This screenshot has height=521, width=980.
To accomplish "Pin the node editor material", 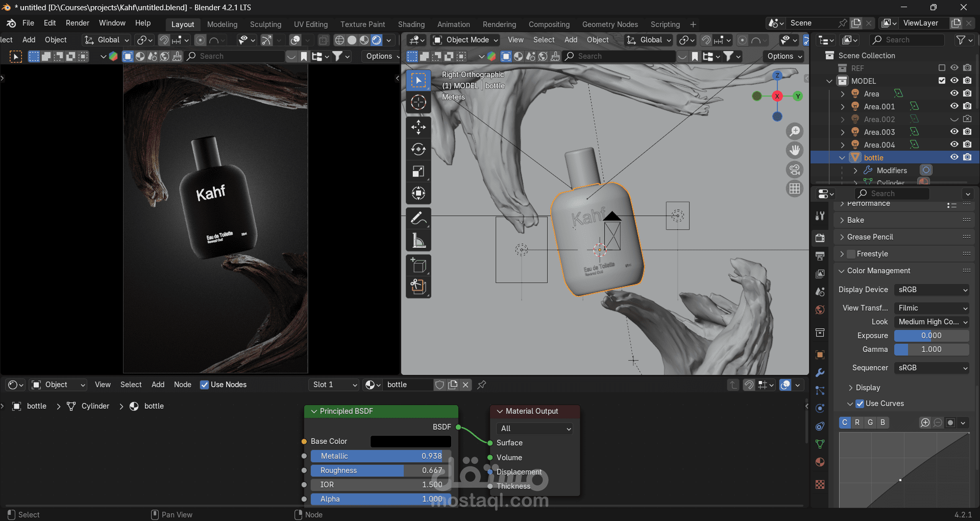I will [x=481, y=385].
